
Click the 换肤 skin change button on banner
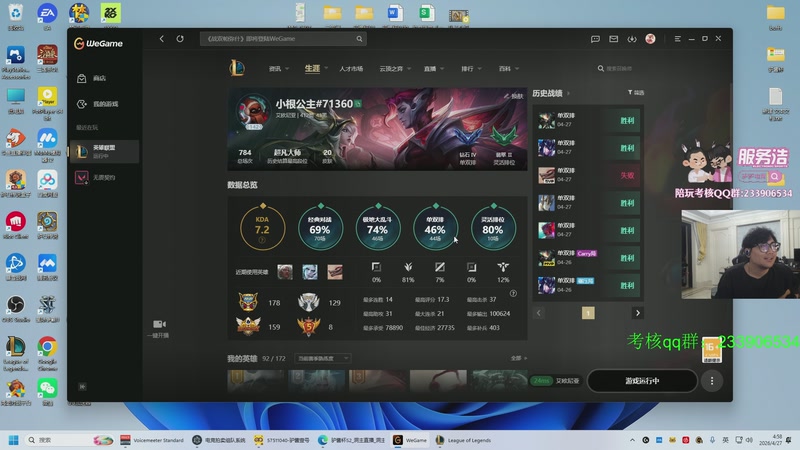(x=514, y=96)
